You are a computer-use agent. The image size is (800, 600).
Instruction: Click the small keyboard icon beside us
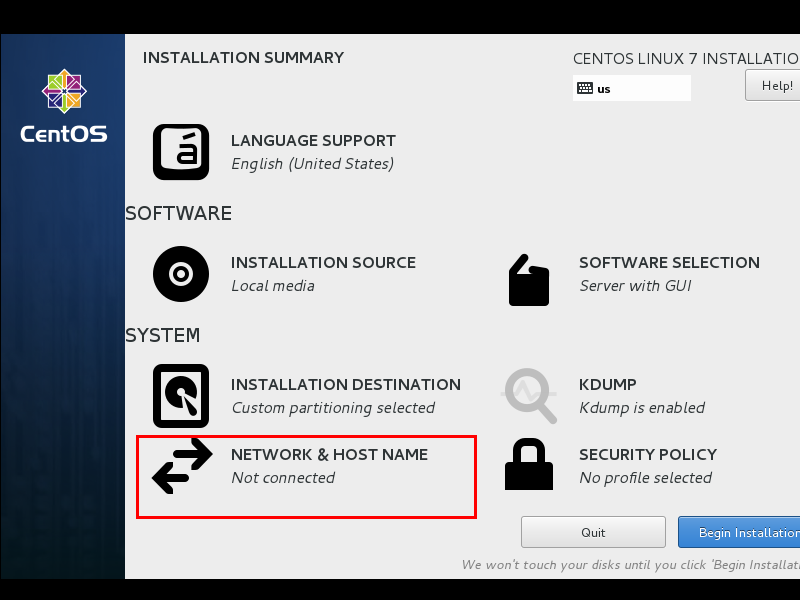click(585, 88)
